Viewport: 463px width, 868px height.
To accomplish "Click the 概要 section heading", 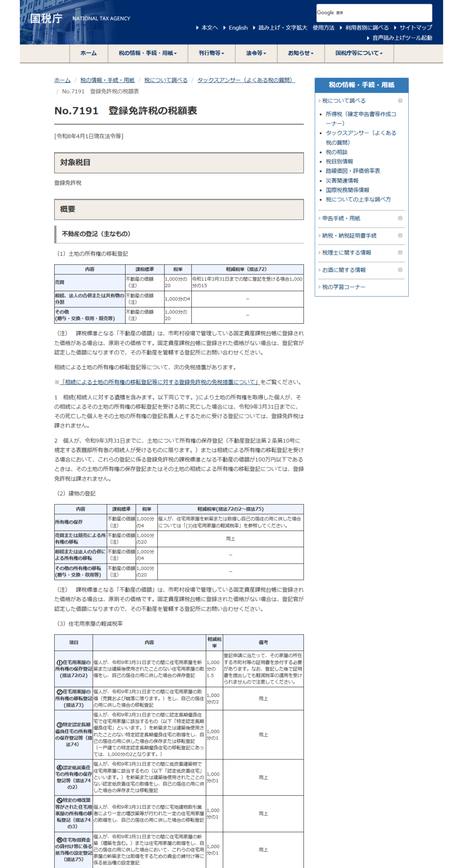I will tap(179, 209).
